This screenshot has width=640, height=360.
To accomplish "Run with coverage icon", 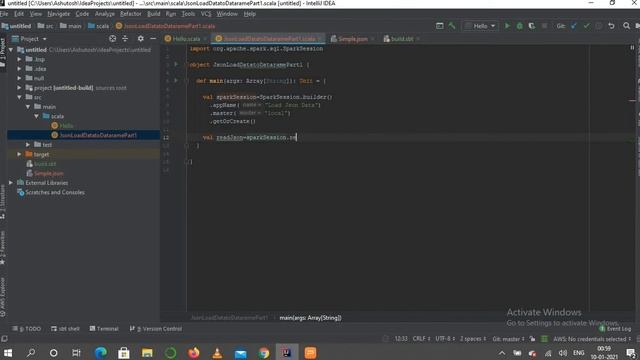I will pos(531,26).
